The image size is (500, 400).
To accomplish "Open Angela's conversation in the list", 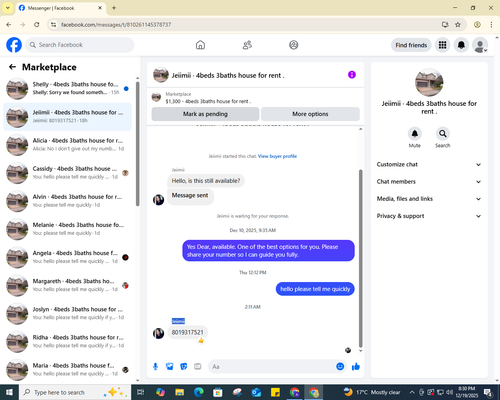I will 67,257.
